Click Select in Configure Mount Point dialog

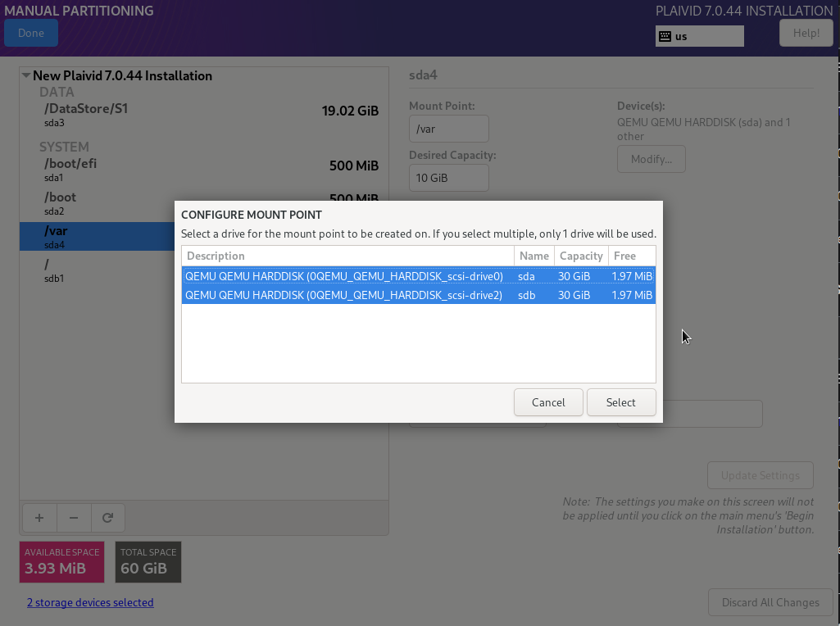point(621,402)
